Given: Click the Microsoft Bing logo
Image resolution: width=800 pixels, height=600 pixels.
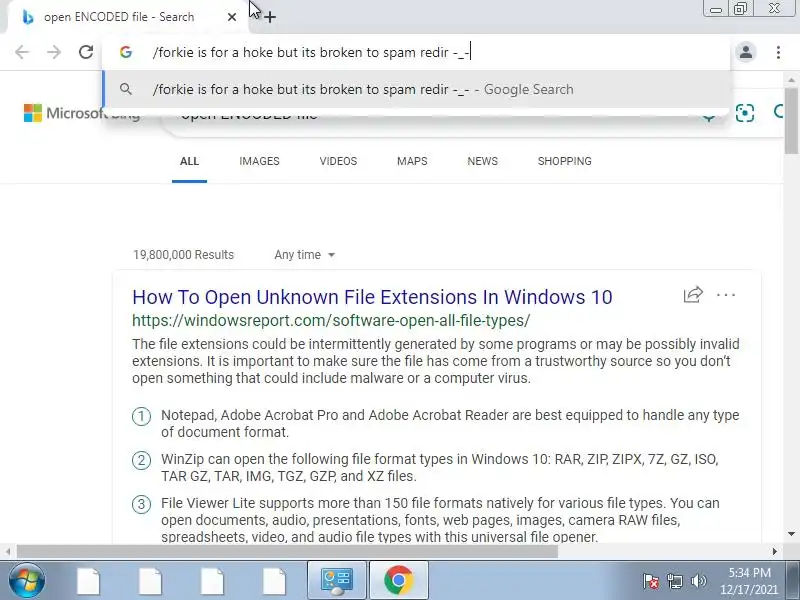Looking at the screenshot, I should (82, 113).
